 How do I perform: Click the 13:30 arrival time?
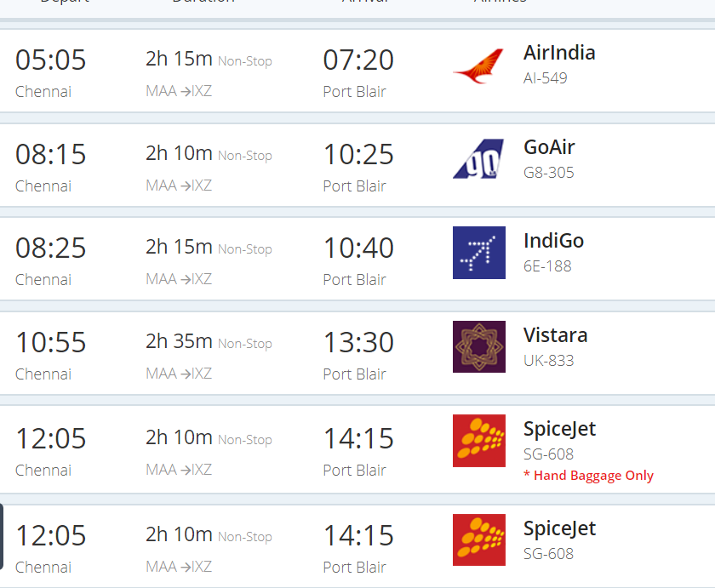tap(358, 343)
